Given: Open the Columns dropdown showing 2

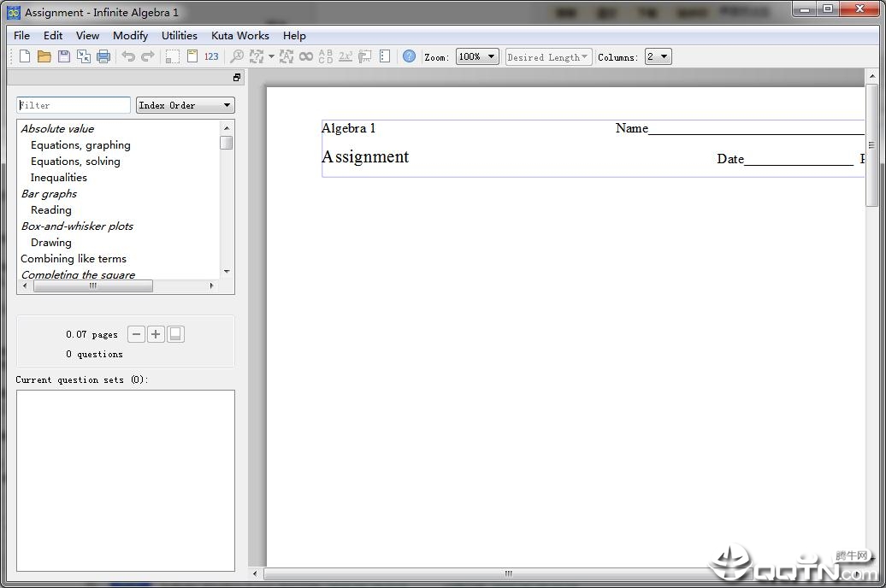Looking at the screenshot, I should [659, 56].
